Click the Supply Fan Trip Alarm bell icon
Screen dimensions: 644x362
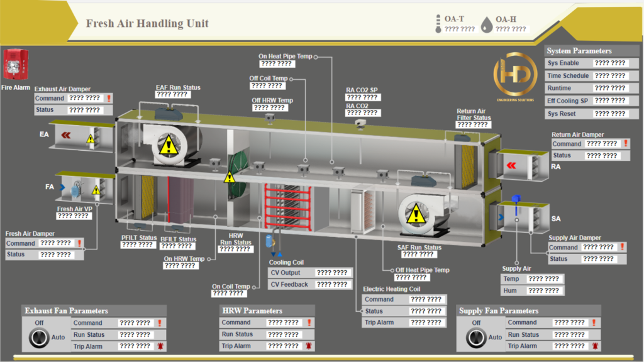pos(595,346)
